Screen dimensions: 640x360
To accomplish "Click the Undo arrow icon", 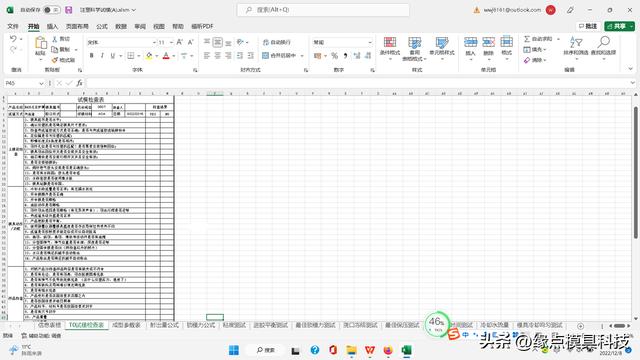I will pyautogui.click(x=13, y=39).
